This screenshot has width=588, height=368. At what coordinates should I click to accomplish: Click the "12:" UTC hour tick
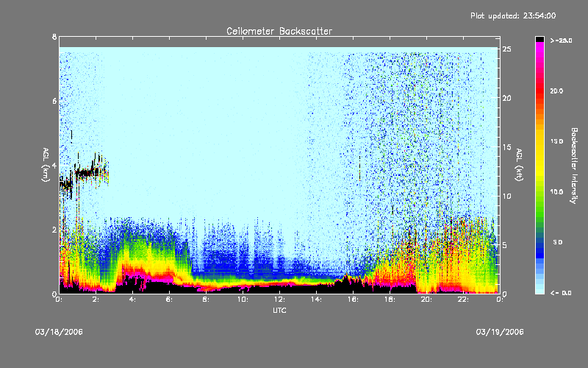click(x=279, y=300)
